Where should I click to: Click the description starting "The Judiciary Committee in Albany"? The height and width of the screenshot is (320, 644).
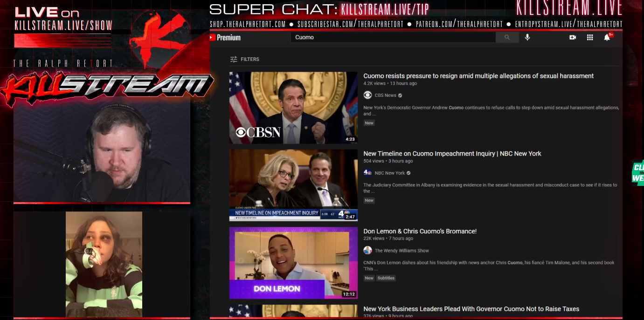(x=491, y=188)
